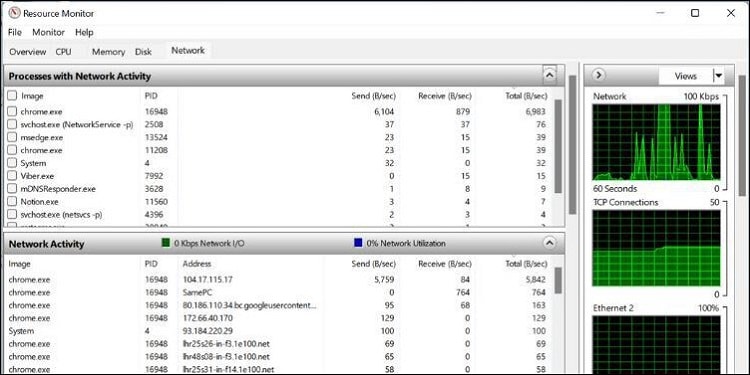Click the 6,104 send value for chrome.exe

pos(384,111)
